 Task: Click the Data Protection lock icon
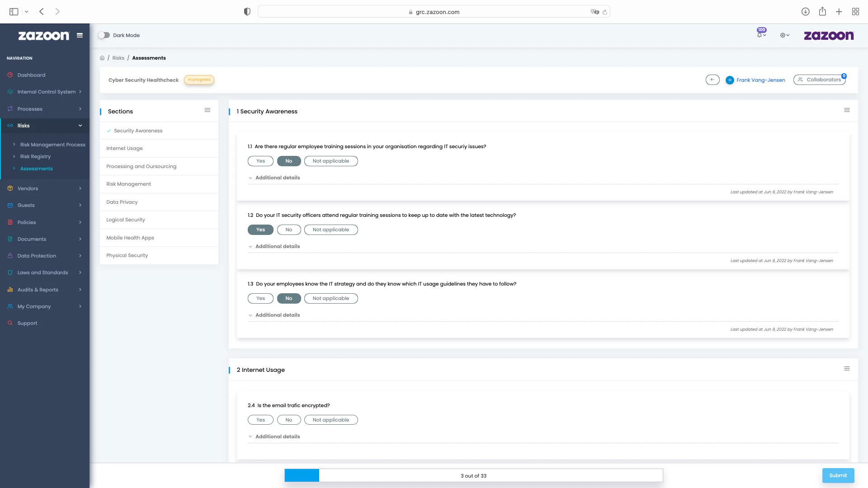[x=10, y=256]
